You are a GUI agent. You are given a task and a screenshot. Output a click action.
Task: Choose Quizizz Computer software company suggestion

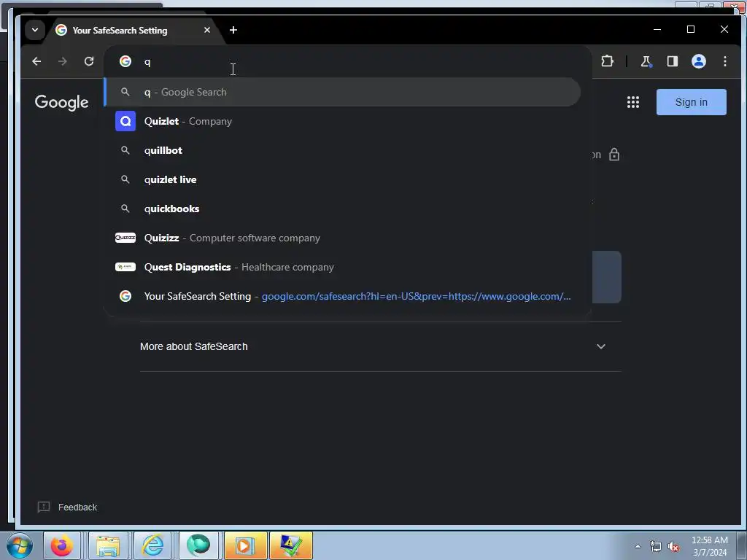click(343, 238)
